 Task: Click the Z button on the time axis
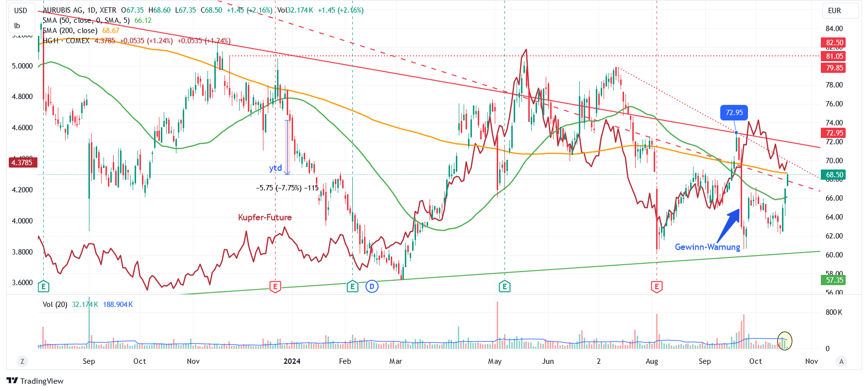pos(22,361)
